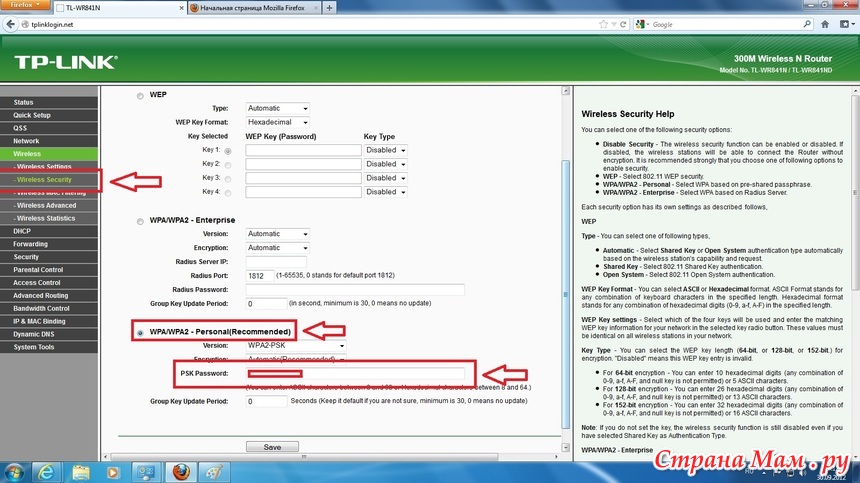Open the media player taskbar icon
Image resolution: width=860 pixels, height=483 pixels.
pyautogui.click(x=113, y=472)
